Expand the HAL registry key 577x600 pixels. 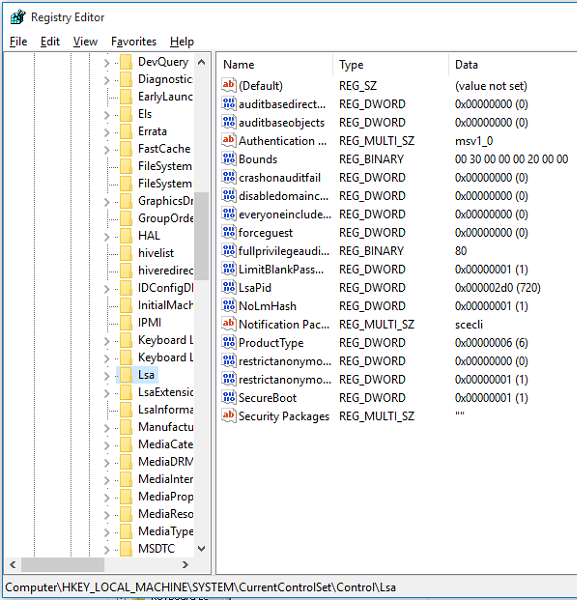coord(107,236)
